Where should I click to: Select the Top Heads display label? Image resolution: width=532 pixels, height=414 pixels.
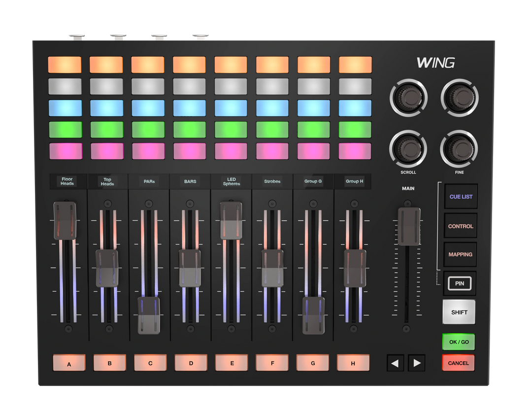click(x=107, y=181)
